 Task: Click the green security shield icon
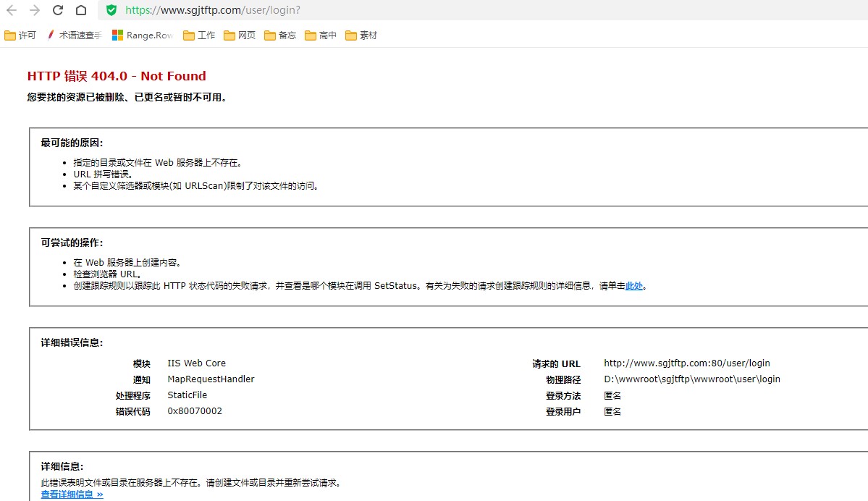click(x=111, y=10)
